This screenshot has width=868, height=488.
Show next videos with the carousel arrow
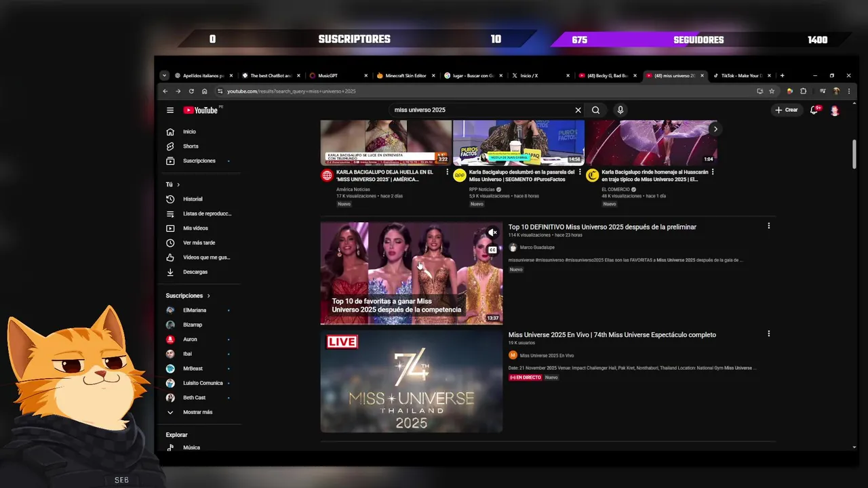pos(715,129)
